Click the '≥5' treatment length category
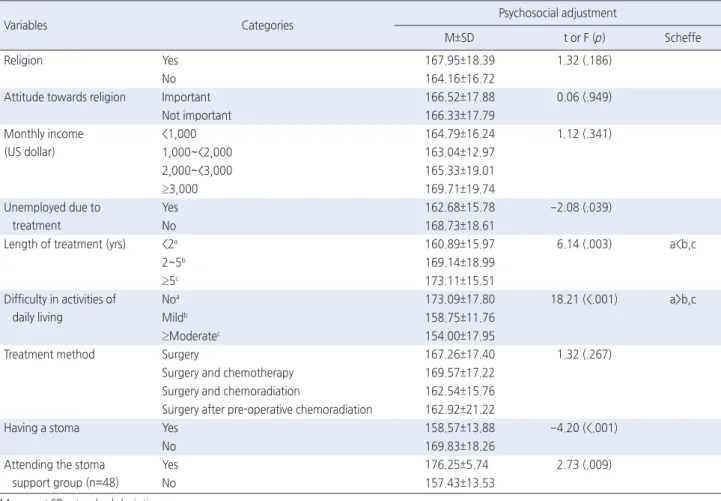The height and width of the screenshot is (501, 721). [x=170, y=281]
